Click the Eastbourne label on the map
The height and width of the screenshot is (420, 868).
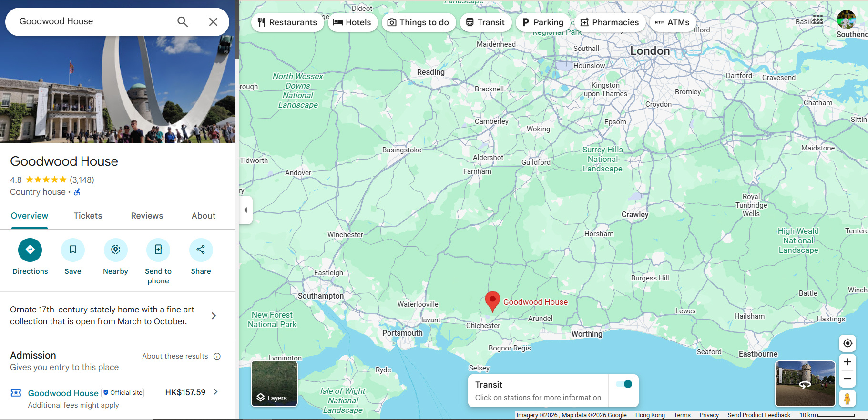758,354
